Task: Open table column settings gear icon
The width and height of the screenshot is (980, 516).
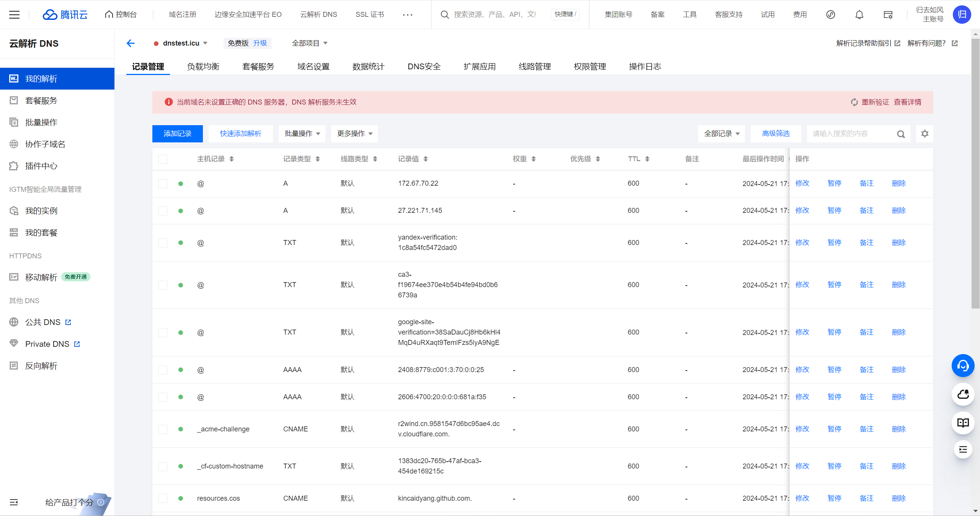Action: 924,134
